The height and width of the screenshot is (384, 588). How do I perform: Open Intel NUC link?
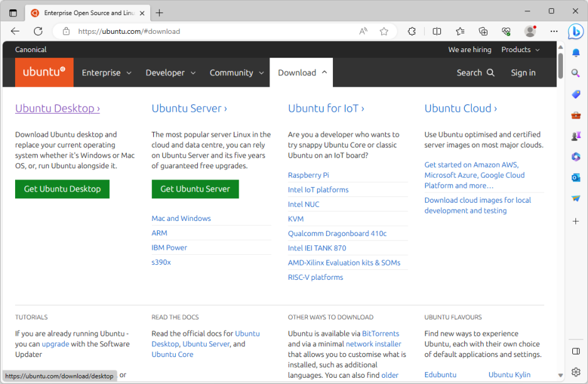[x=303, y=204]
